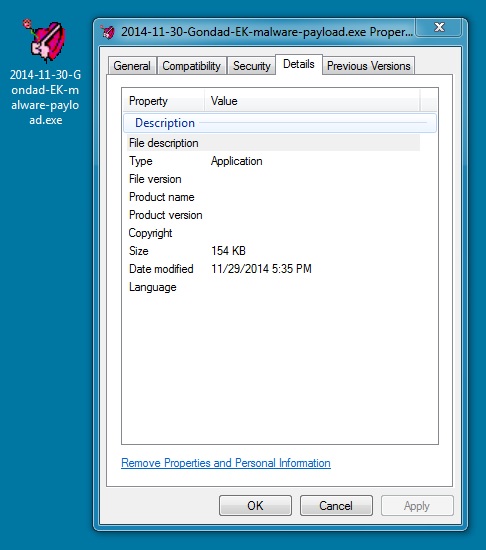Click the Value column header

click(312, 101)
